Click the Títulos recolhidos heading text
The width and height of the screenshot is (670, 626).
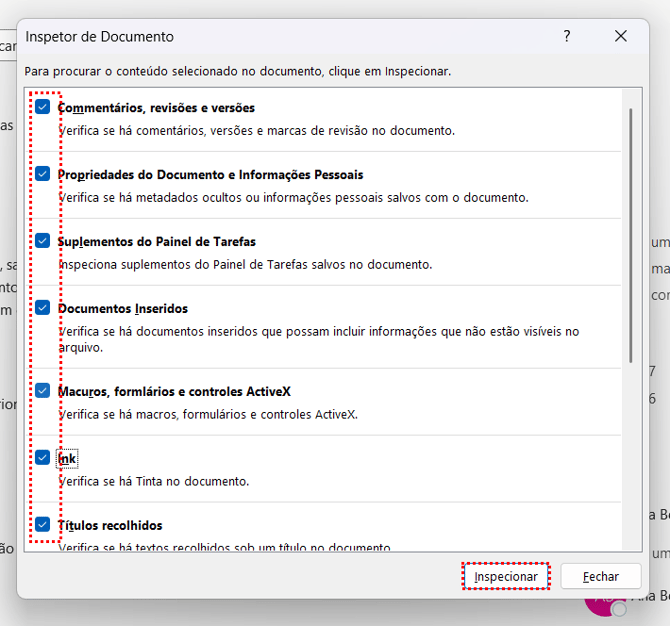[x=110, y=525]
